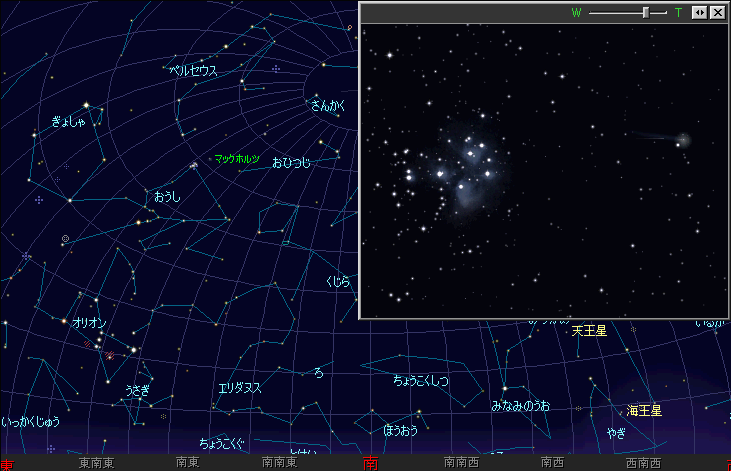The image size is (731, 471).
Task: Click the 南西 compass direction label
Action: coord(551,463)
